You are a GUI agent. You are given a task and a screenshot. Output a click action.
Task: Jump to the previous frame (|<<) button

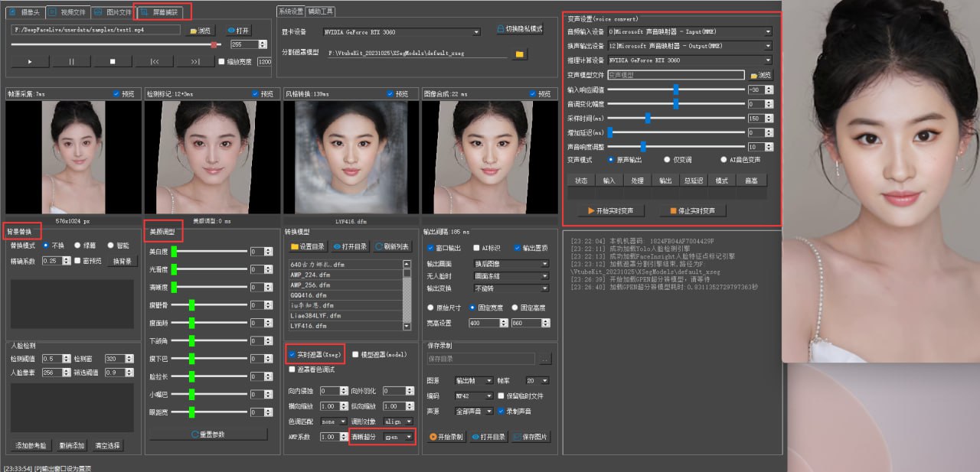point(154,61)
